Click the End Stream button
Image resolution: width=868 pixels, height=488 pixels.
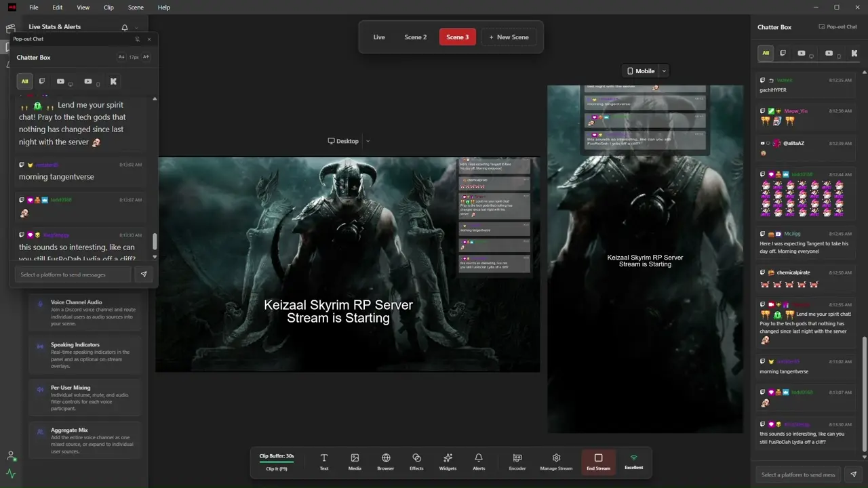tap(599, 462)
